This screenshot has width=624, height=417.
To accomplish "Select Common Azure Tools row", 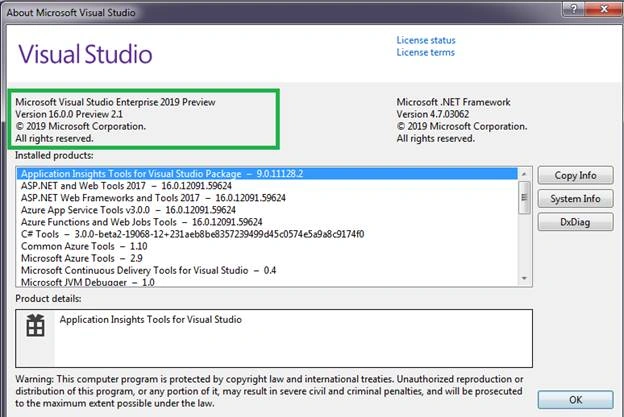I will [x=267, y=246].
